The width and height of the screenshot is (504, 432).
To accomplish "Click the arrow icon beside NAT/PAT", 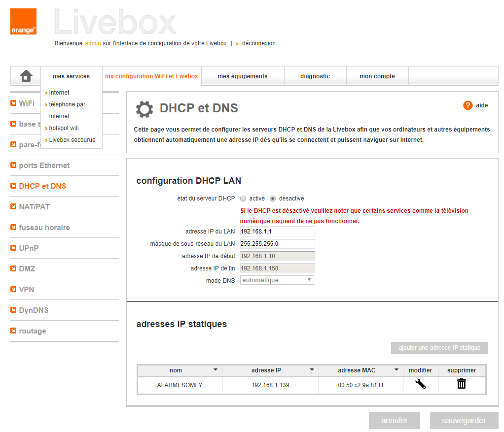I will [14, 207].
